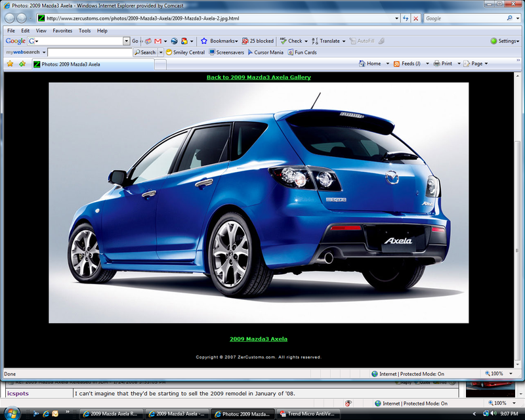Viewport: 525px width, 420px height.
Task: Click the Bookmarks star icon
Action: 204,41
